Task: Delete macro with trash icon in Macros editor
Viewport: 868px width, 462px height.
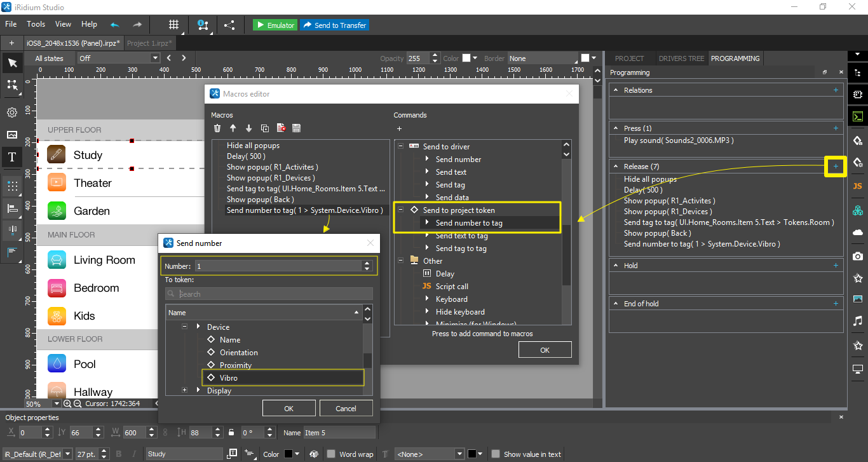Action: point(217,128)
